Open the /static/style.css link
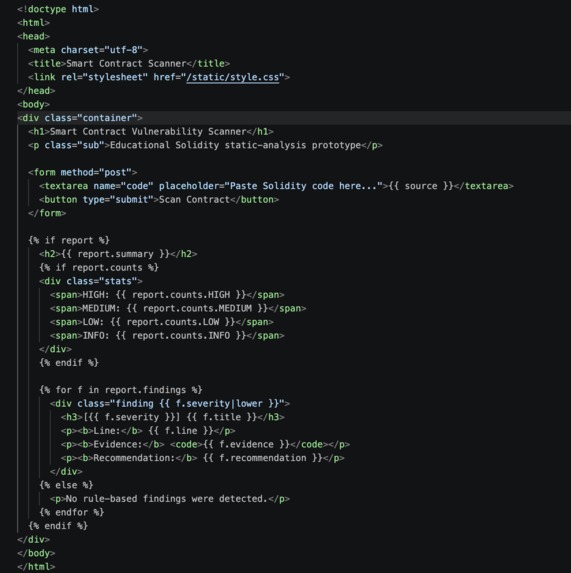Viewport: 571px width, 573px height. point(232,77)
